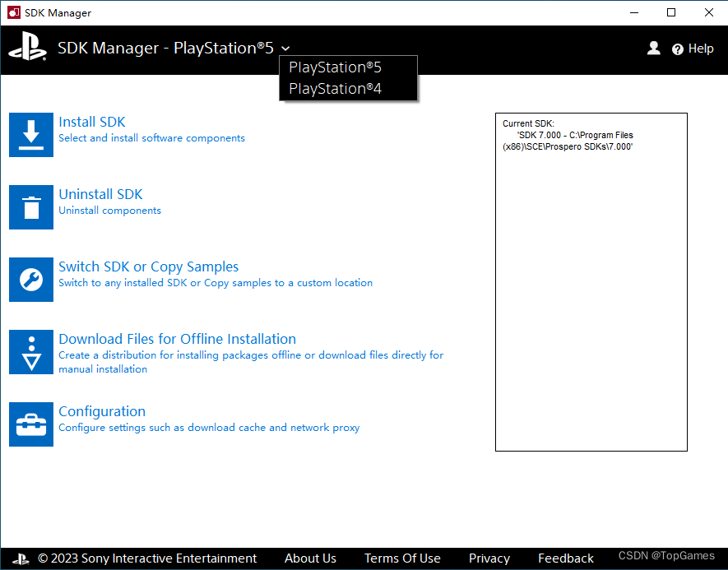Click the Switch SDK wrench icon

31,280
